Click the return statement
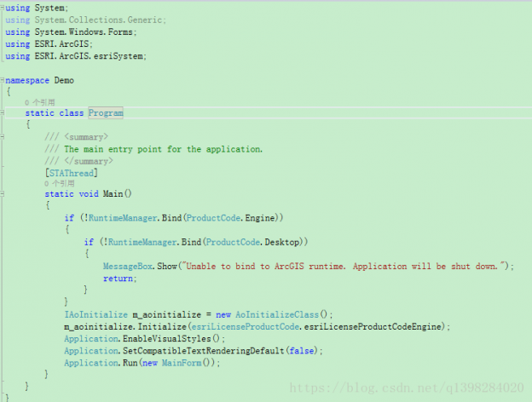This screenshot has height=402, width=532. point(119,278)
